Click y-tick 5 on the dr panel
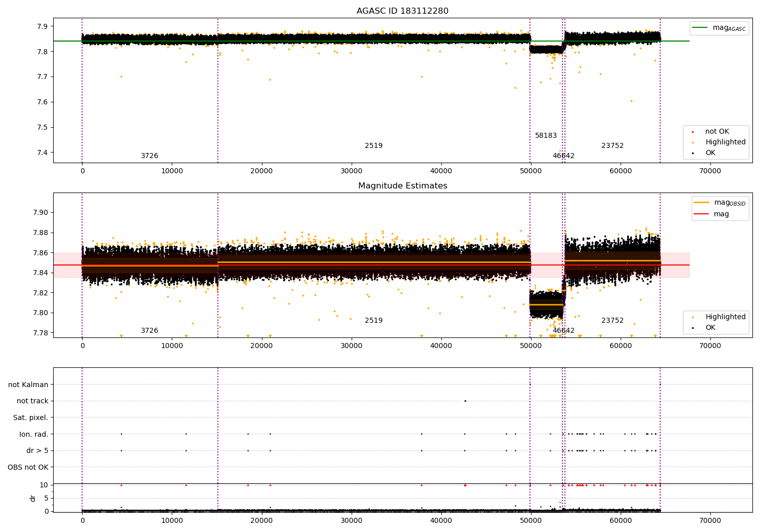 pos(46,499)
